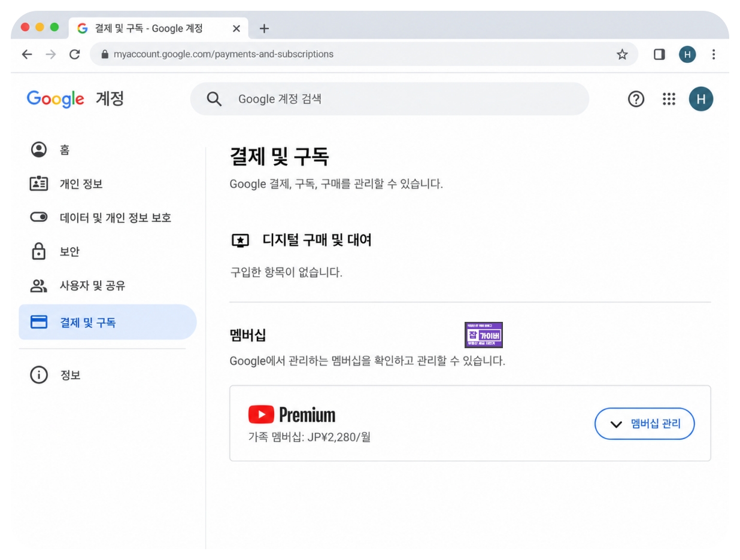This screenshot has width=740, height=560.
Task: Expand the 멤버십 관리 dropdown button
Action: click(644, 424)
